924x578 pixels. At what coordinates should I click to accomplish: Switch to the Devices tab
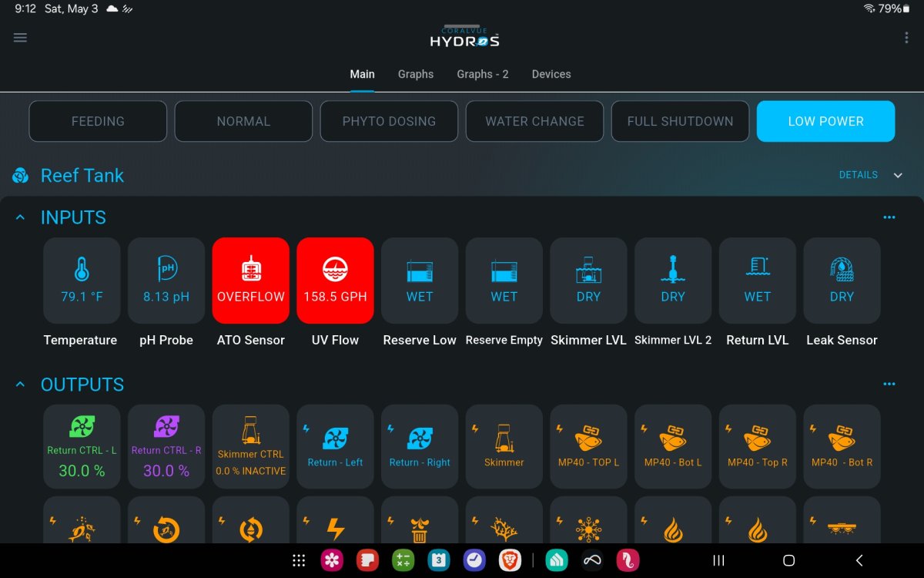(x=551, y=75)
